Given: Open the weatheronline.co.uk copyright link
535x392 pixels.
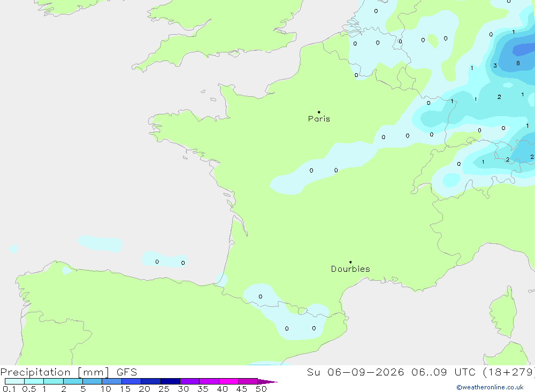Looking at the screenshot, I should coord(490,387).
